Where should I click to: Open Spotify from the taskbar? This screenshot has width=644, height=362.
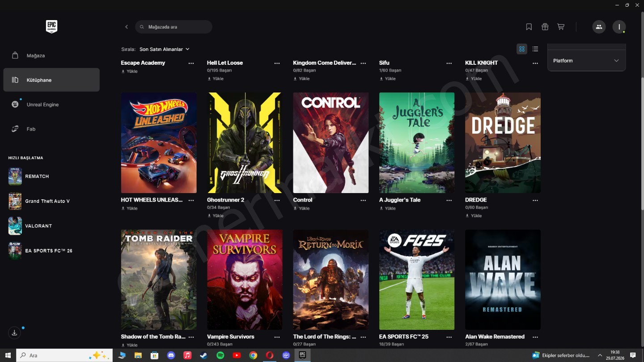(220, 355)
